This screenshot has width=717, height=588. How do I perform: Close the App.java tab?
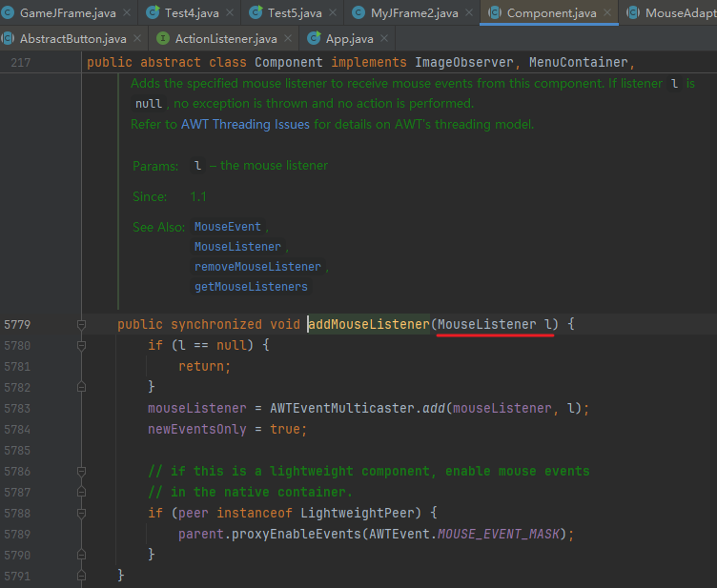point(384,38)
